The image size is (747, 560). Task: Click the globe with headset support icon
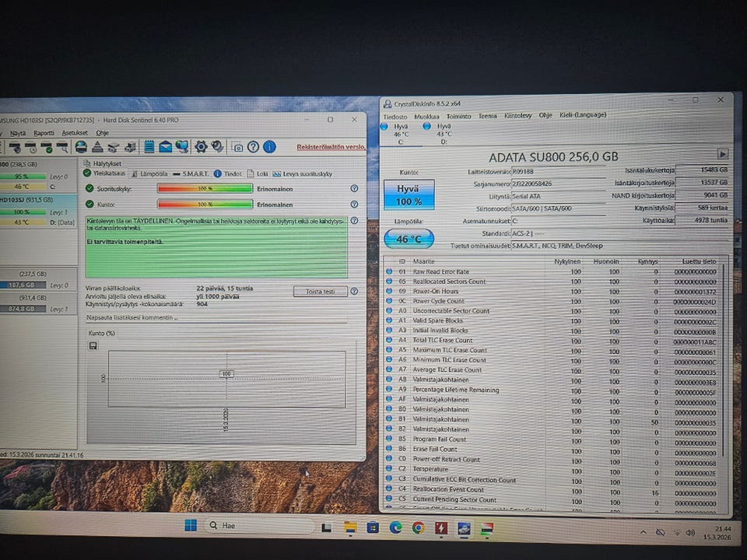pyautogui.click(x=218, y=147)
